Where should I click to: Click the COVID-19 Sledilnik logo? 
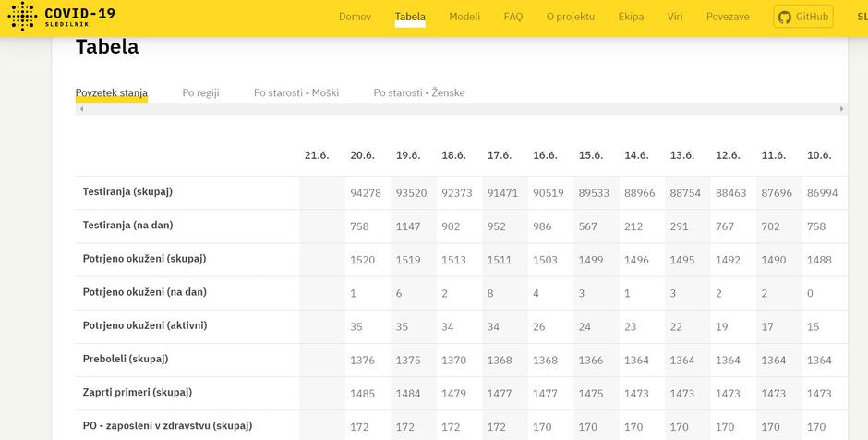61,16
